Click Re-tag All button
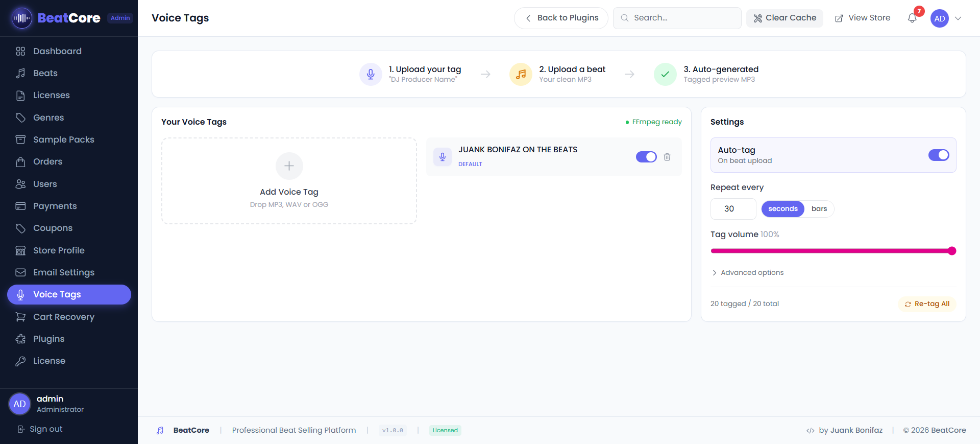 coord(927,303)
